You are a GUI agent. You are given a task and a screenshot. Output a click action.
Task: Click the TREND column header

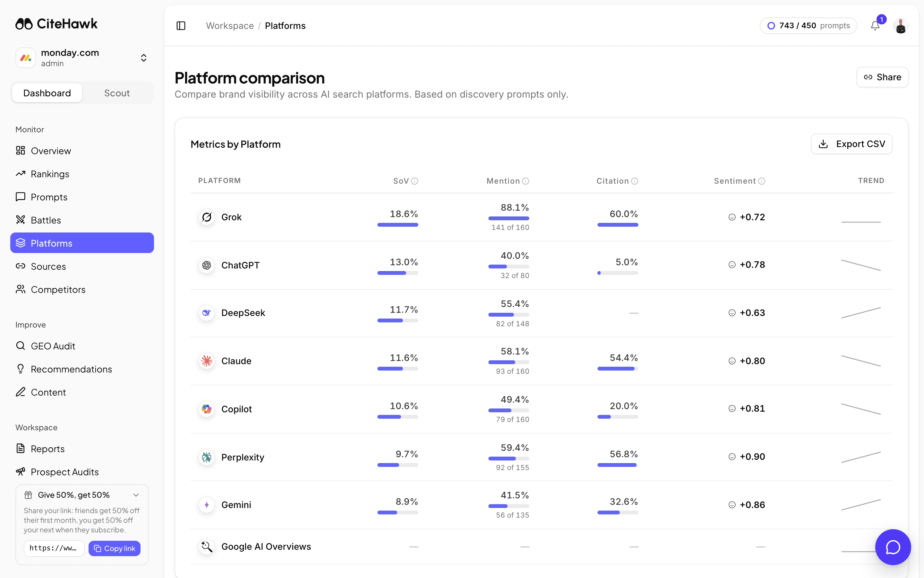[871, 180]
